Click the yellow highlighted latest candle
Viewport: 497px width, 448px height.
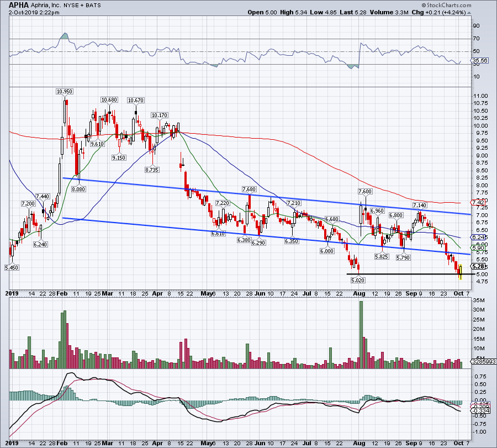tap(460, 272)
